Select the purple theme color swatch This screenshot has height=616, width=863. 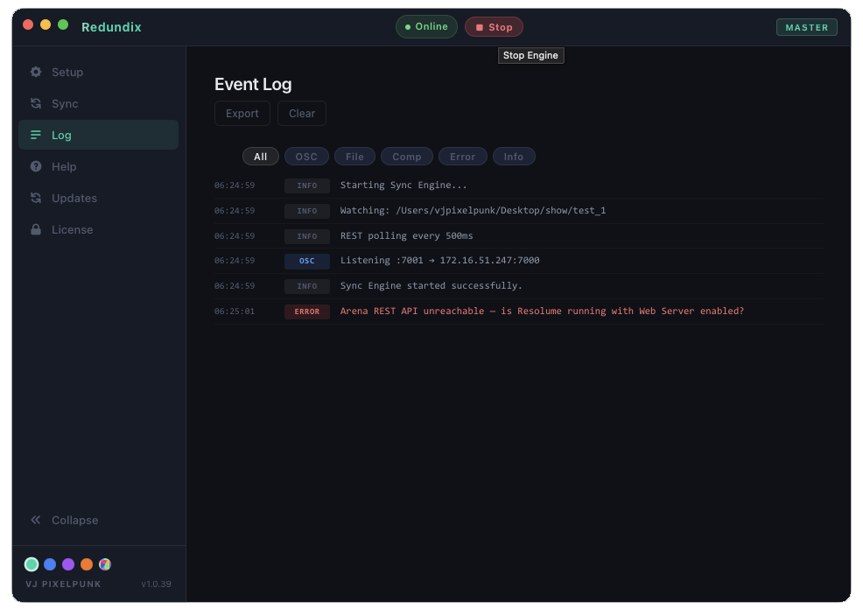coord(68,564)
